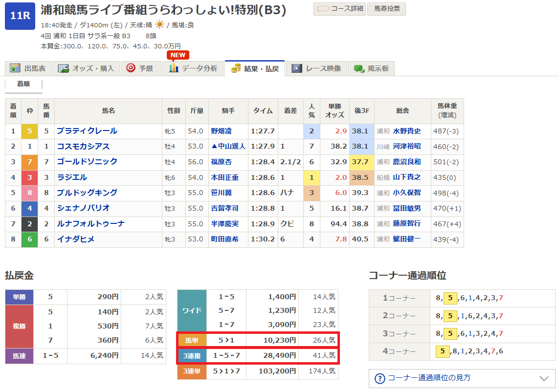559x392 pixels.
Task: Click the film icon on レース映像 tab
Action: coord(297,68)
